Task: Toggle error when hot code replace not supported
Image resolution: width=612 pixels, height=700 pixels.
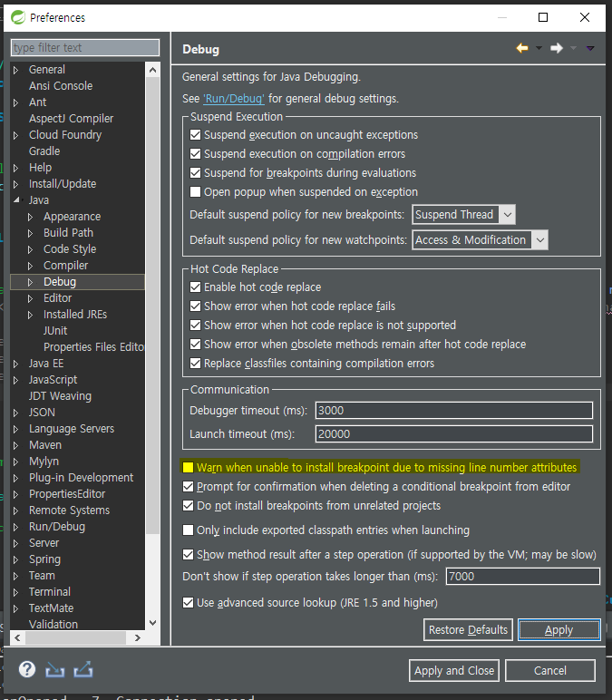Action: click(195, 325)
